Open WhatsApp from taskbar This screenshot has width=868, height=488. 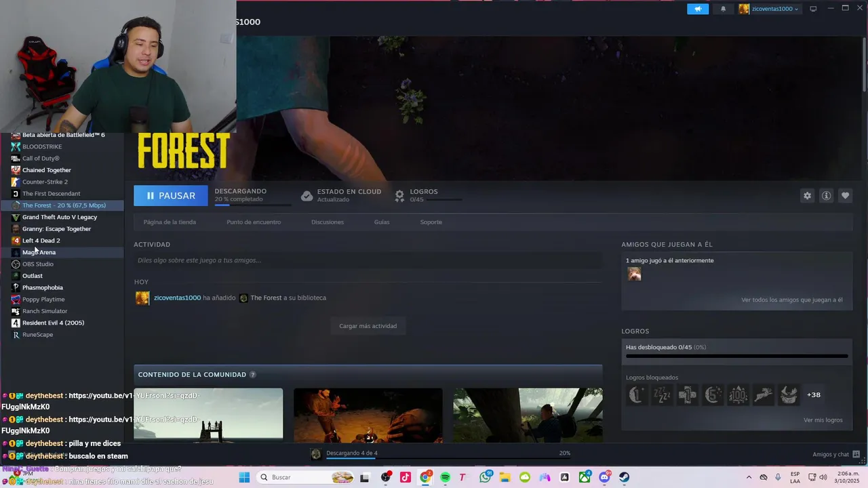point(485,477)
